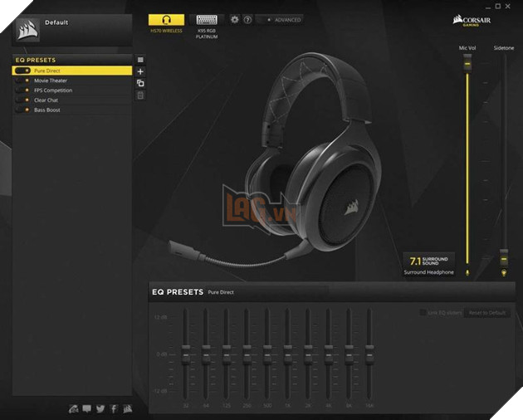
Task: Open the EQ presets list menu icon
Action: click(140, 60)
